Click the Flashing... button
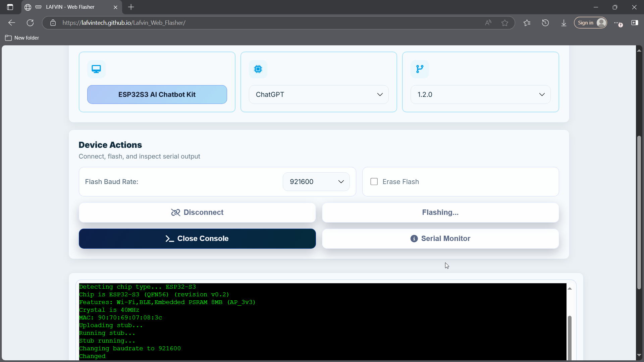 coord(440,213)
